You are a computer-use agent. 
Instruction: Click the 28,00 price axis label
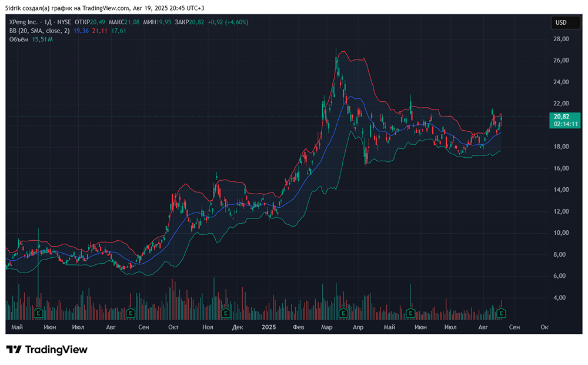561,39
